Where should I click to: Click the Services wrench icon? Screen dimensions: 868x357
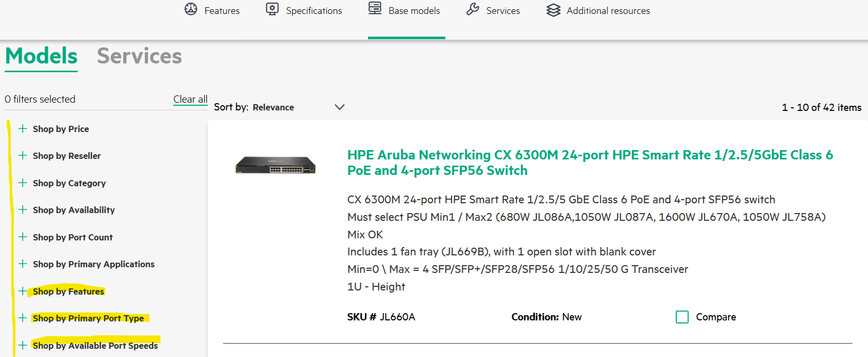(x=473, y=9)
